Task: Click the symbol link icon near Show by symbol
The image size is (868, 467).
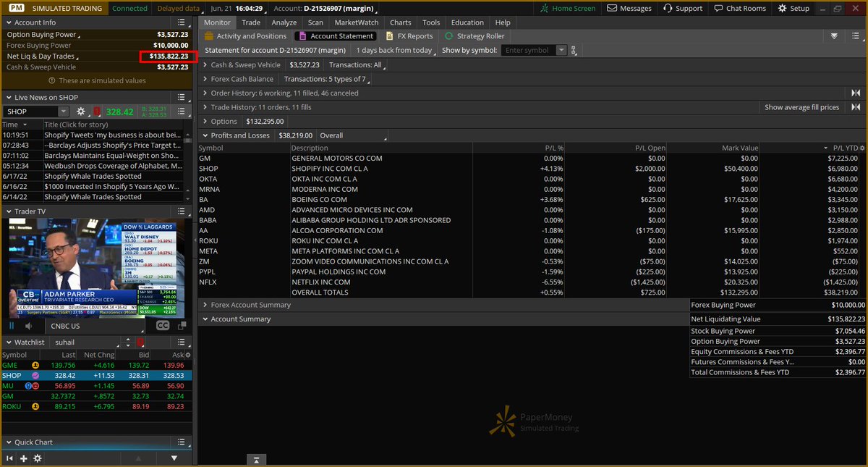Action: pos(574,51)
